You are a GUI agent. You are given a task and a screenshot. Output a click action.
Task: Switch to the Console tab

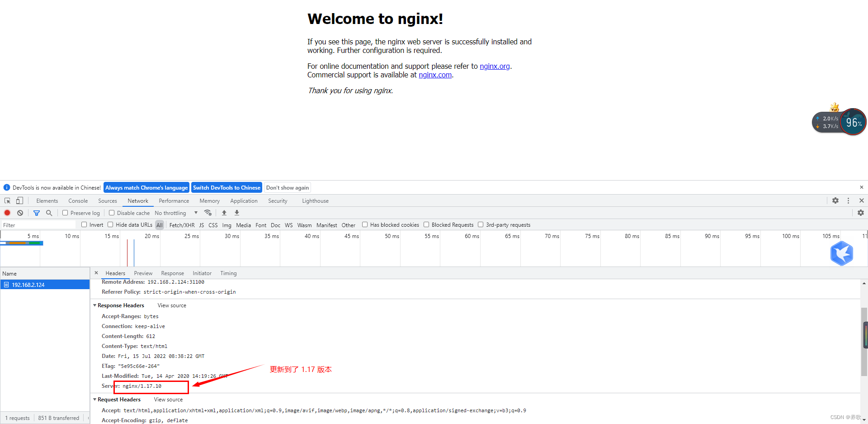pyautogui.click(x=78, y=201)
